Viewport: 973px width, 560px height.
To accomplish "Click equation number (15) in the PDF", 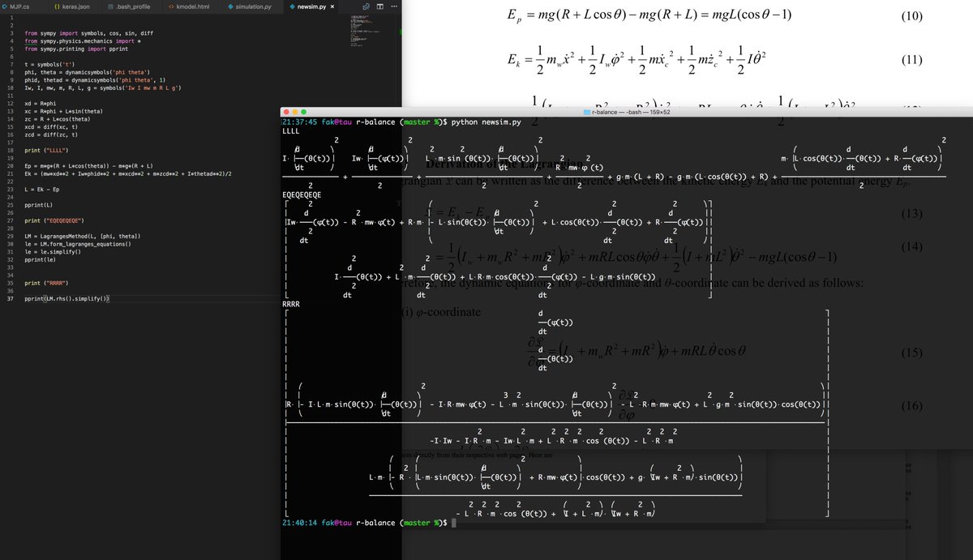I will pyautogui.click(x=911, y=353).
